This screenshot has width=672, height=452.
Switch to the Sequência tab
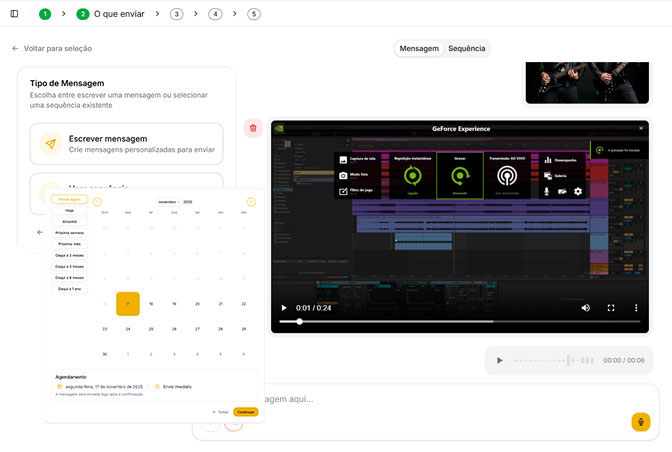point(467,48)
